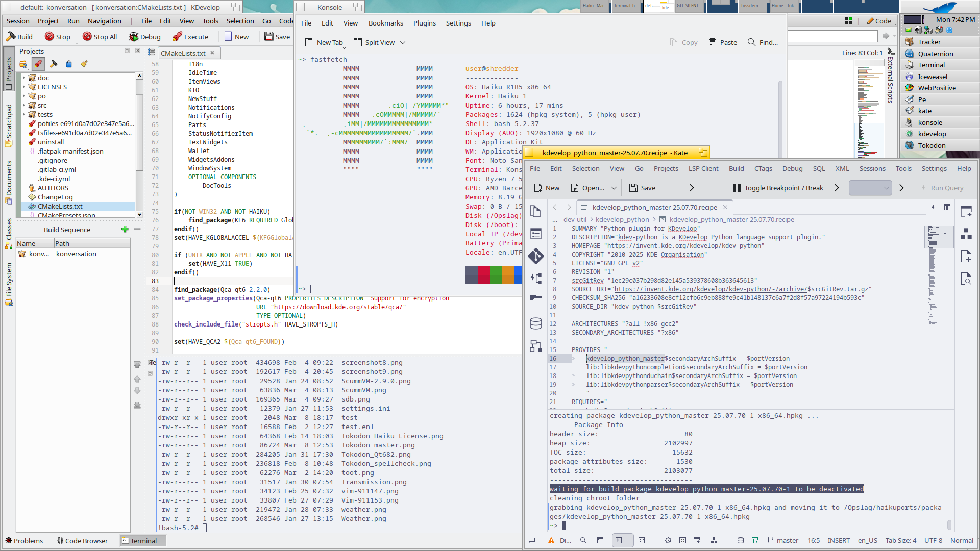Viewport: 980px width, 551px height.
Task: Open the dropdown arrow next to Kate's Open button
Action: pyautogui.click(x=614, y=188)
